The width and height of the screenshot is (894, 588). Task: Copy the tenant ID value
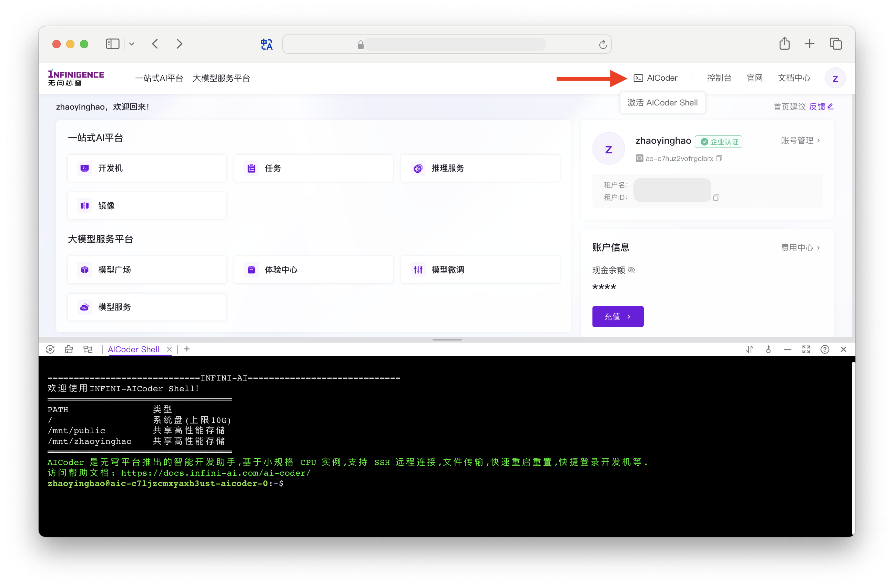[716, 197]
